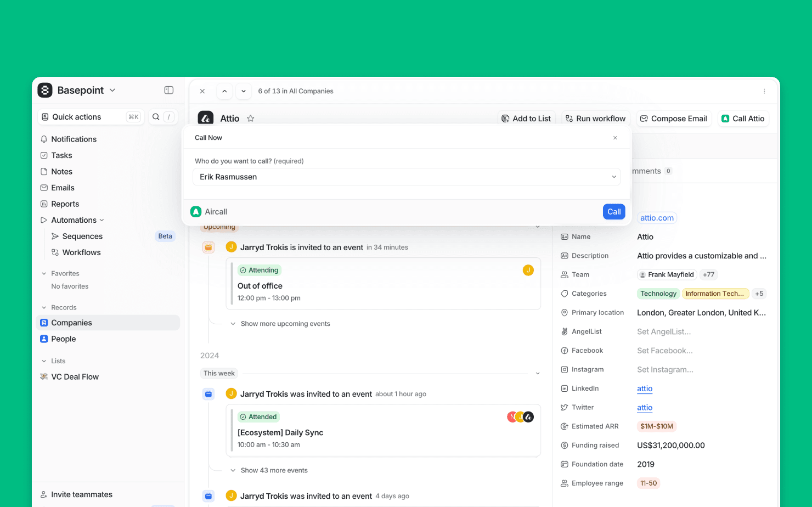Close the Call Now dialog

615,138
